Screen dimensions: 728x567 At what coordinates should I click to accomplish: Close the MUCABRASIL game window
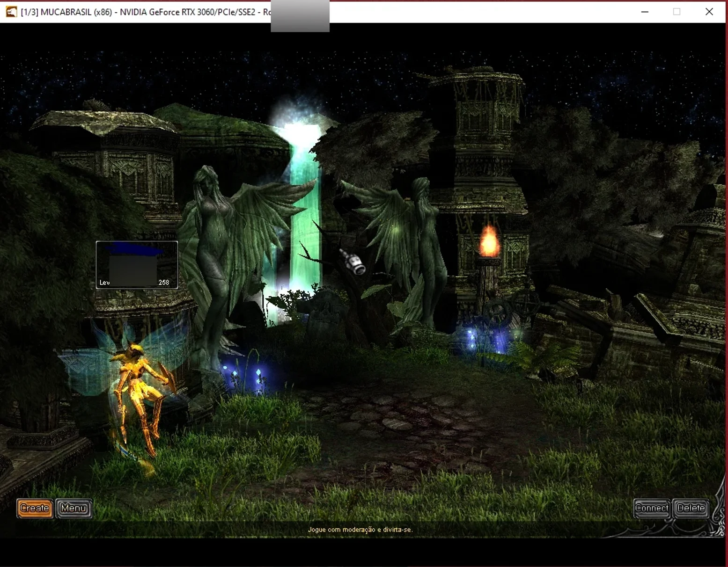tap(709, 12)
